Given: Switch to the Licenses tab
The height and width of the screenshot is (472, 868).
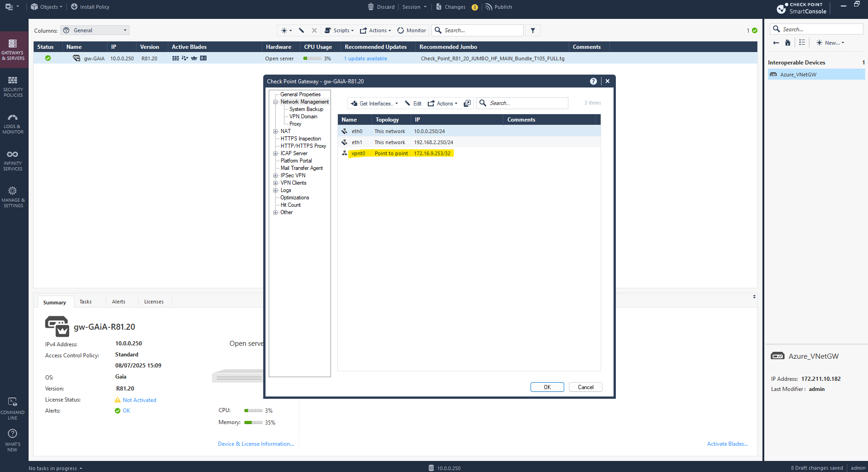Looking at the screenshot, I should click(x=154, y=302).
